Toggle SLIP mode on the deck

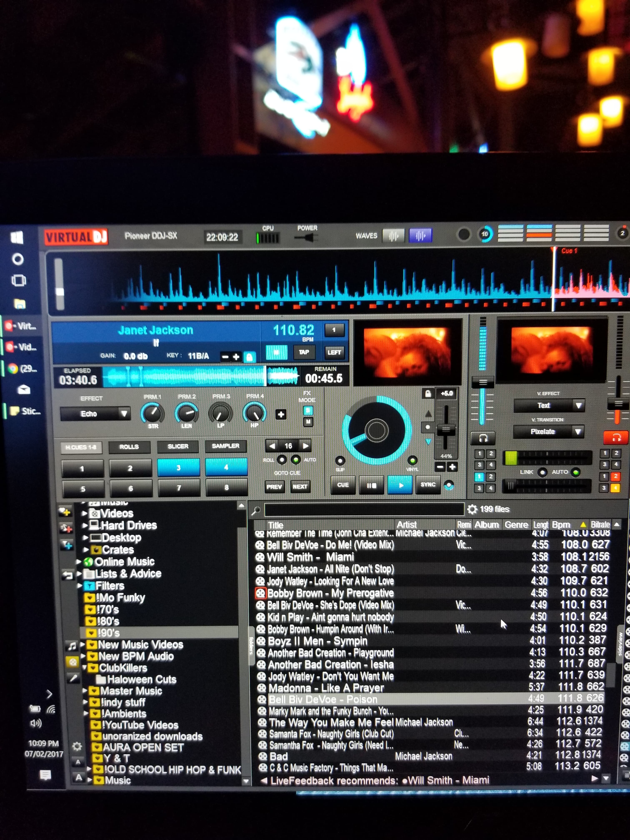[x=340, y=461]
